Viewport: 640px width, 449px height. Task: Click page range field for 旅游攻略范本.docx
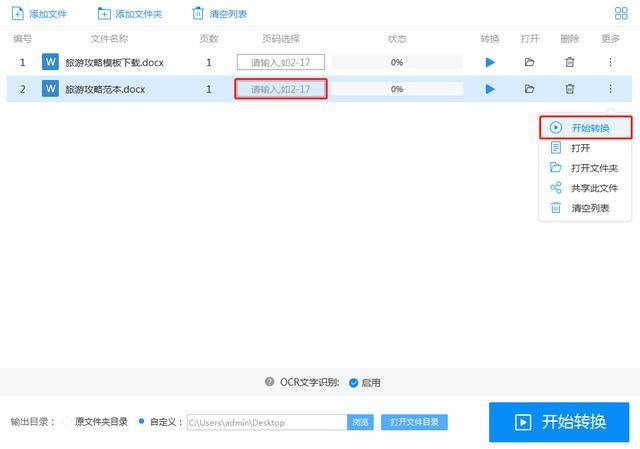click(281, 89)
